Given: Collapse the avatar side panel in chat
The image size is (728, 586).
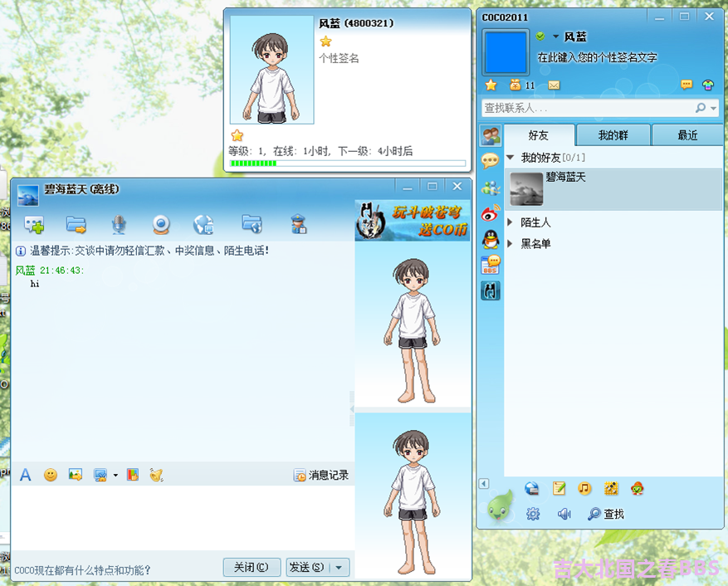Looking at the screenshot, I should pos(352,408).
